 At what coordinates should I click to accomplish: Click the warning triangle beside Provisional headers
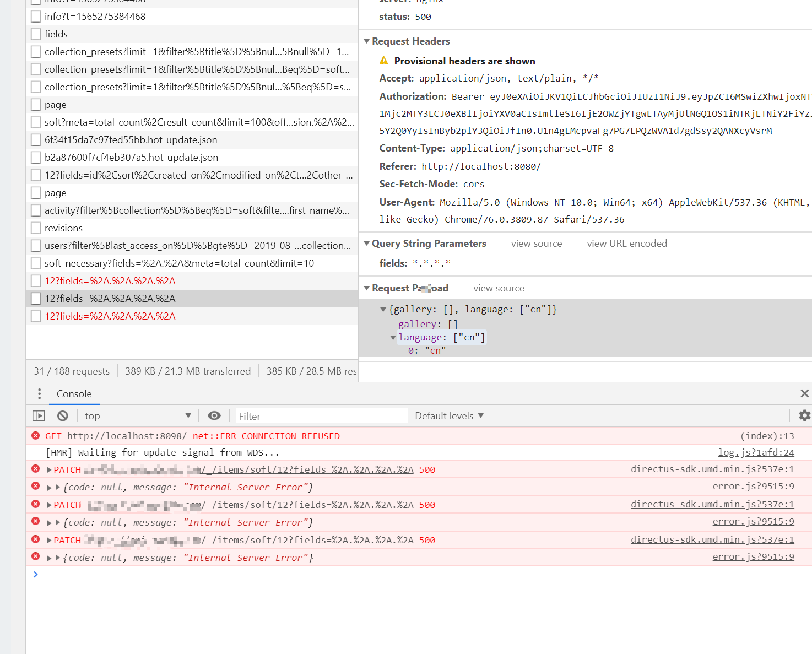click(x=384, y=61)
